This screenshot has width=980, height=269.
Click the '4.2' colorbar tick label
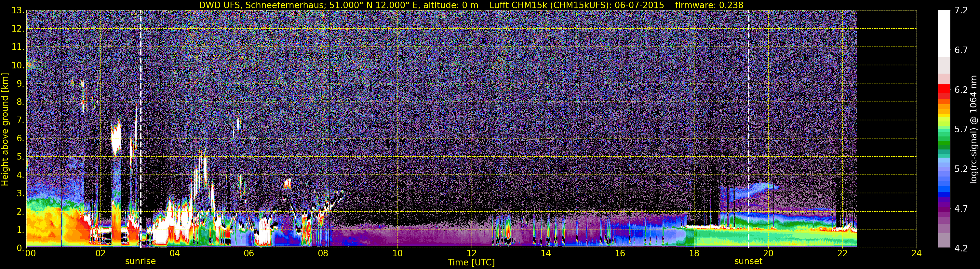pos(961,248)
